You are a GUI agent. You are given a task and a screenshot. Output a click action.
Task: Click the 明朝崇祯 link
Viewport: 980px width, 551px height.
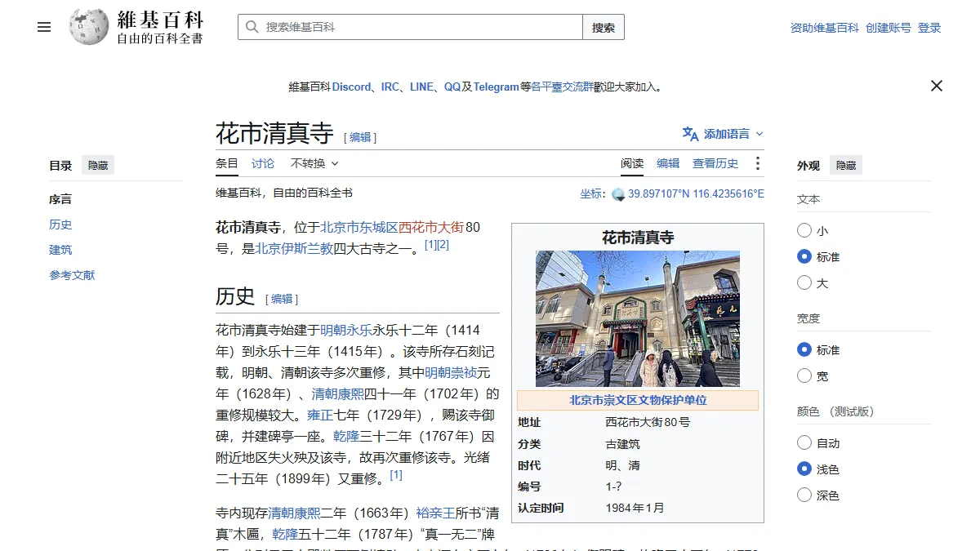click(451, 372)
